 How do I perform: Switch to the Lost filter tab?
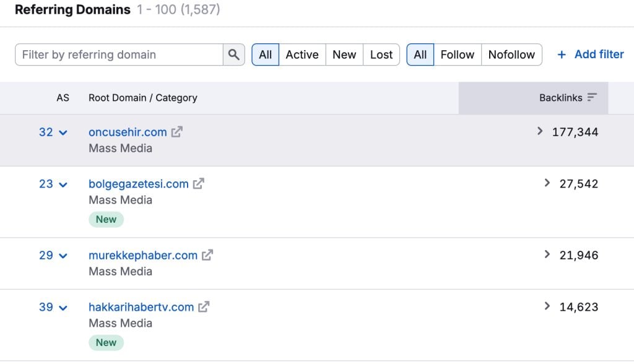(381, 54)
